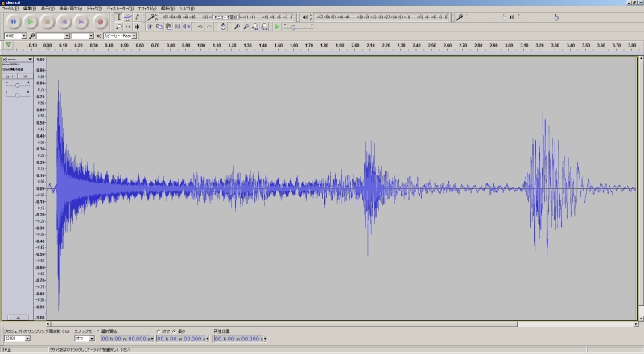The width and height of the screenshot is (644, 354).
Task: Click the selection length time field
Action: click(183, 339)
